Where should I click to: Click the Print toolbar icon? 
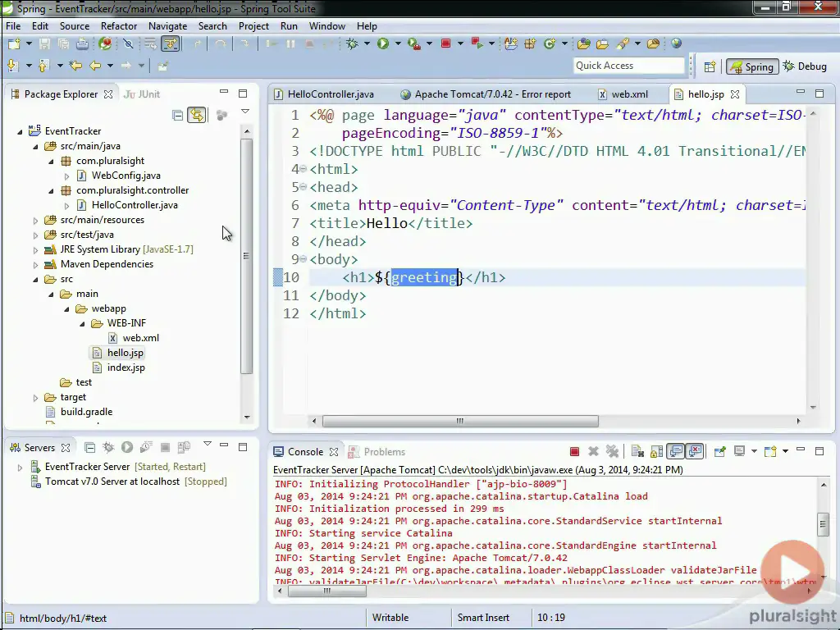(x=82, y=44)
